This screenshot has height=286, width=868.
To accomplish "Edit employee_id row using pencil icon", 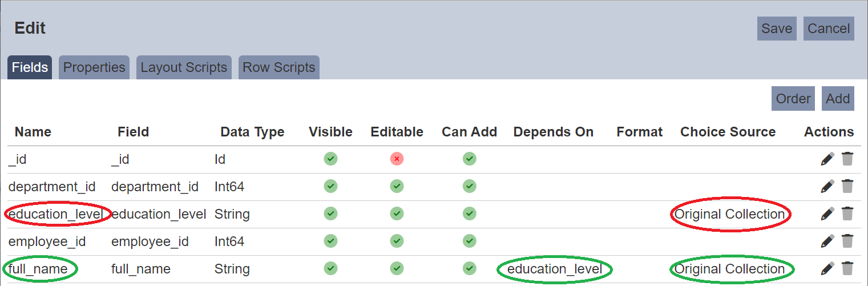I will pos(827,241).
